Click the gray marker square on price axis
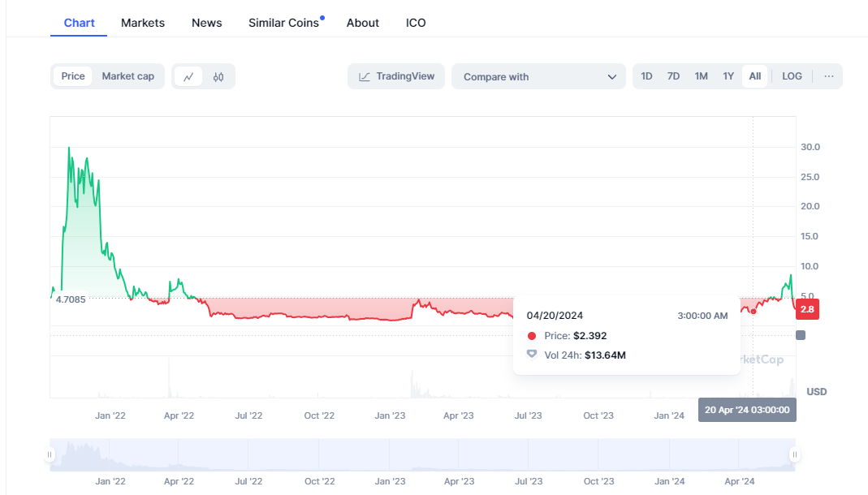868x495 pixels. [x=801, y=335]
